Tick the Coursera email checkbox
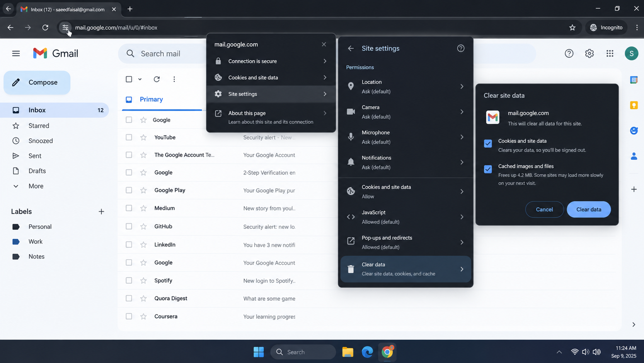 (x=129, y=316)
